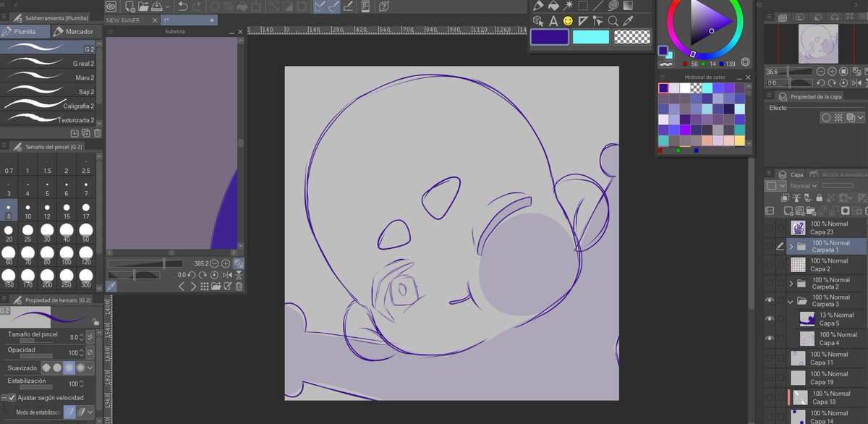868x424 pixels.
Task: Save the document with the save icon
Action: click(x=156, y=7)
